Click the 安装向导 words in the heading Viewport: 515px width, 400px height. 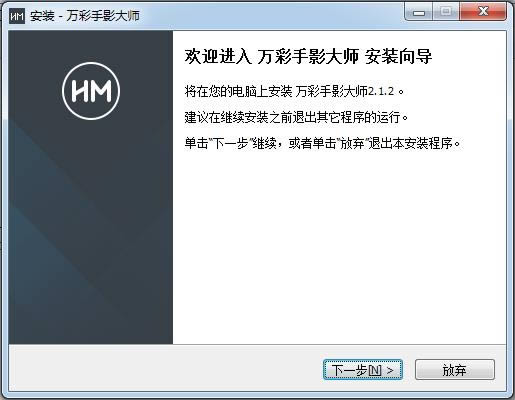(399, 56)
